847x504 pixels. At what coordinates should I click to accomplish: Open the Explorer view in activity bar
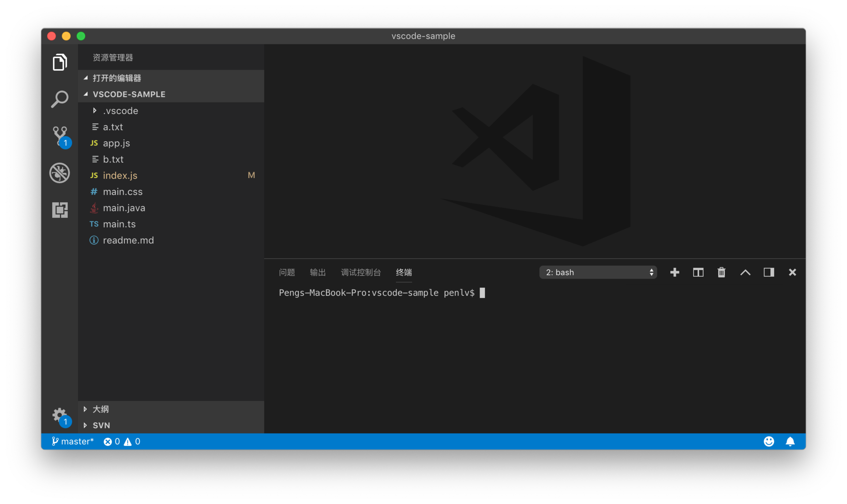(x=60, y=62)
